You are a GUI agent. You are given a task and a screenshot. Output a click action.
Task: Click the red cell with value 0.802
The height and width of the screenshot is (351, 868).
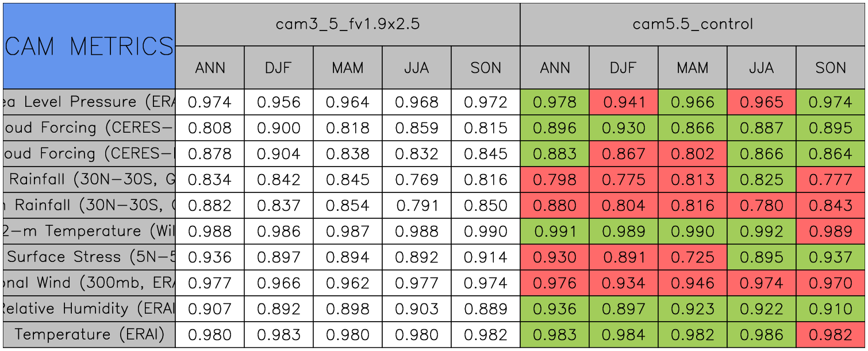click(693, 154)
